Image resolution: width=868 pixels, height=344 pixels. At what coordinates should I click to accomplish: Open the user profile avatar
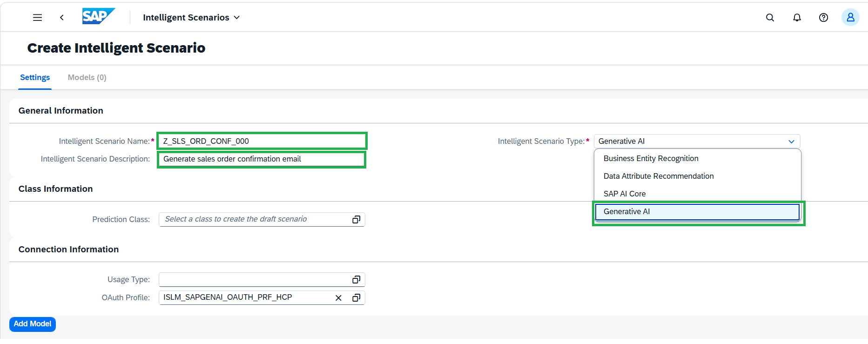pos(850,17)
